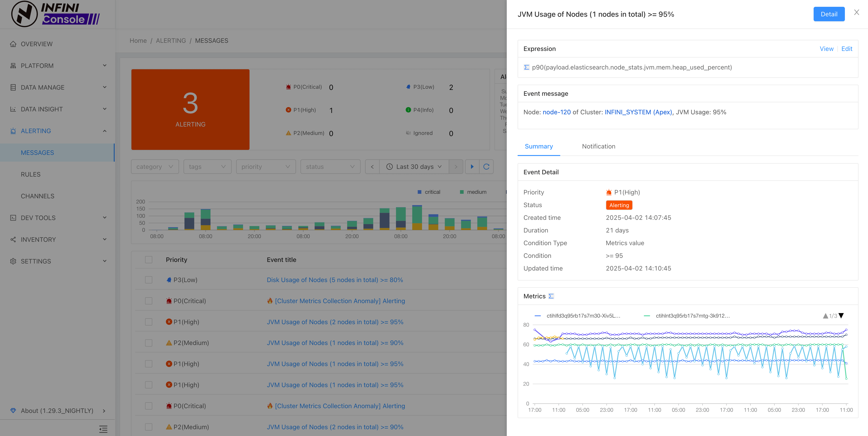
Task: Open the Last 30 days time picker
Action: point(414,167)
